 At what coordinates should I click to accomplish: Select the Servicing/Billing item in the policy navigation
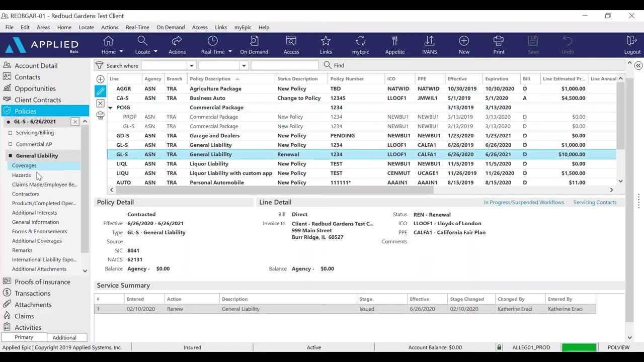pyautogui.click(x=35, y=133)
